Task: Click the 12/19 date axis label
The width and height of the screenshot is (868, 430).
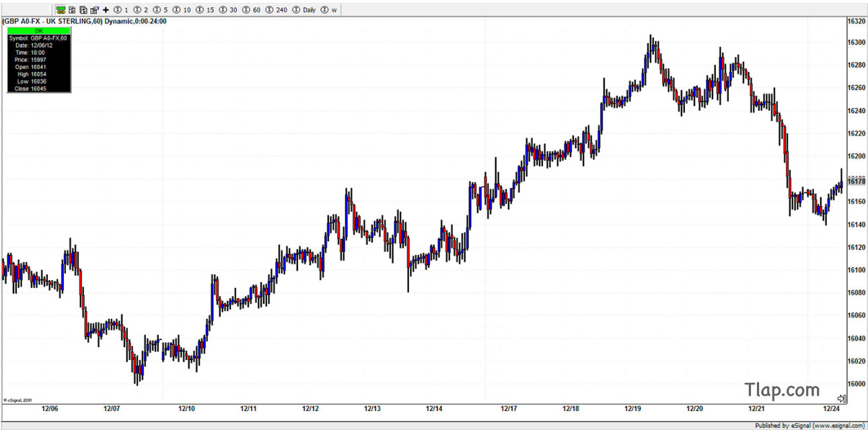Action: 633,409
